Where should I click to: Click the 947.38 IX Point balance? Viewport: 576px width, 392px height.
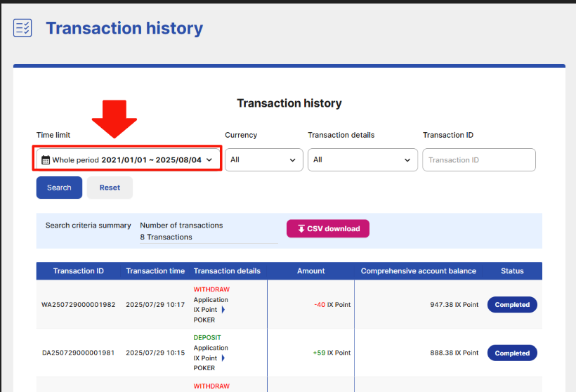click(x=454, y=305)
